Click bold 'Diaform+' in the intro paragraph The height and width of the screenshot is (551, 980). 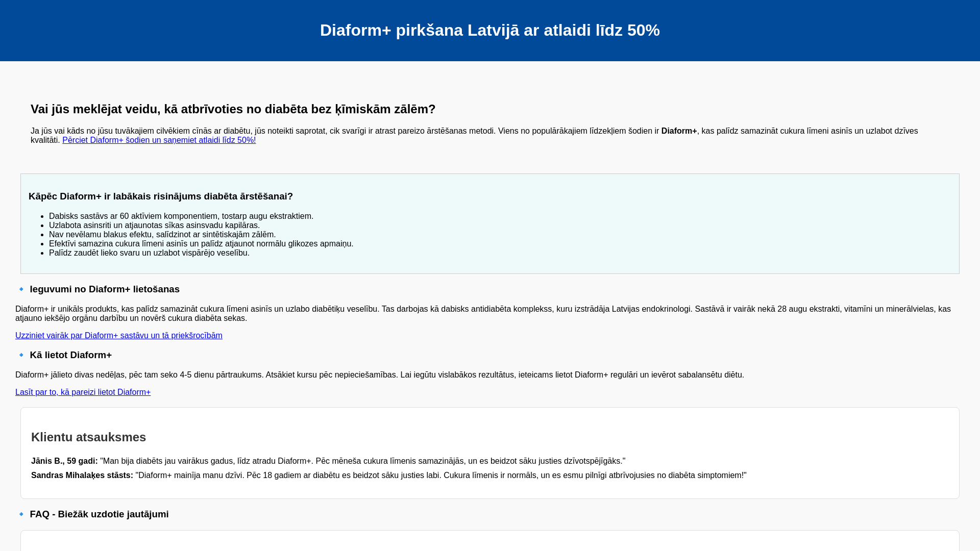(679, 131)
